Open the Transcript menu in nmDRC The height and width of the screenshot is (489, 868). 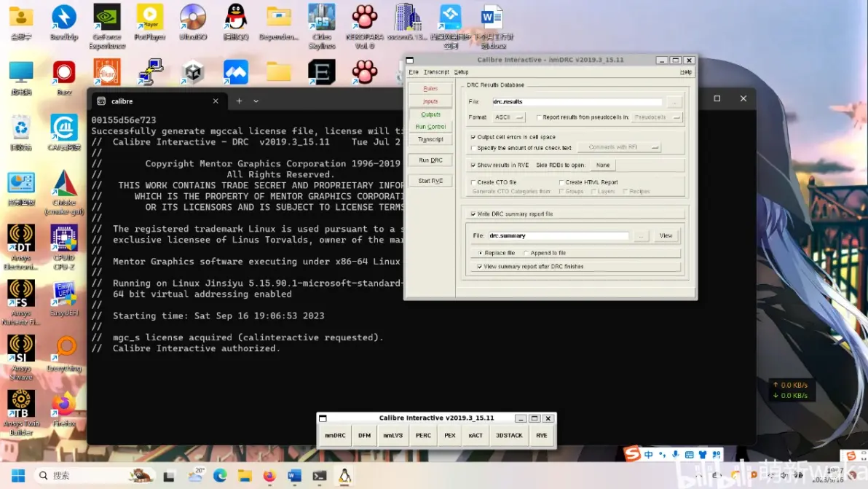(436, 72)
